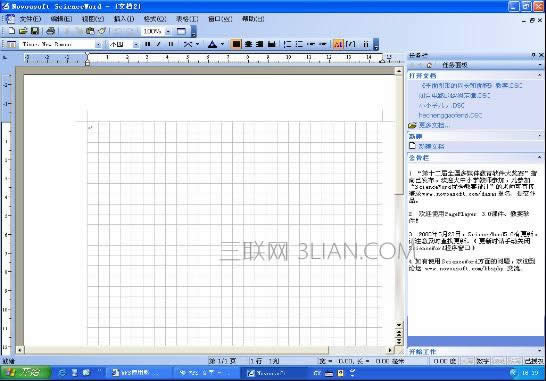
Task: Click the indent marker on the horizontal ruler
Action: tap(87, 59)
